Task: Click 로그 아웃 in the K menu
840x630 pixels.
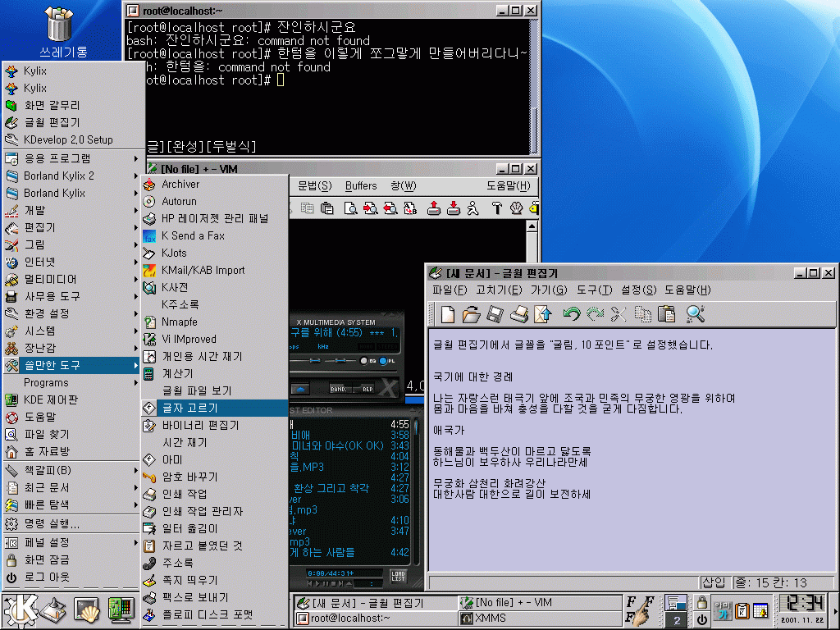Action: 73,577
